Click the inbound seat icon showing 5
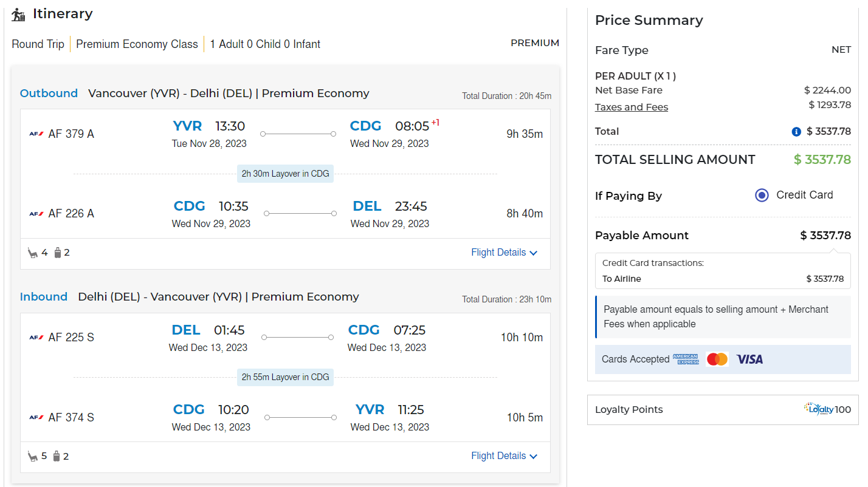Viewport: 868px width, 487px height. pos(33,456)
